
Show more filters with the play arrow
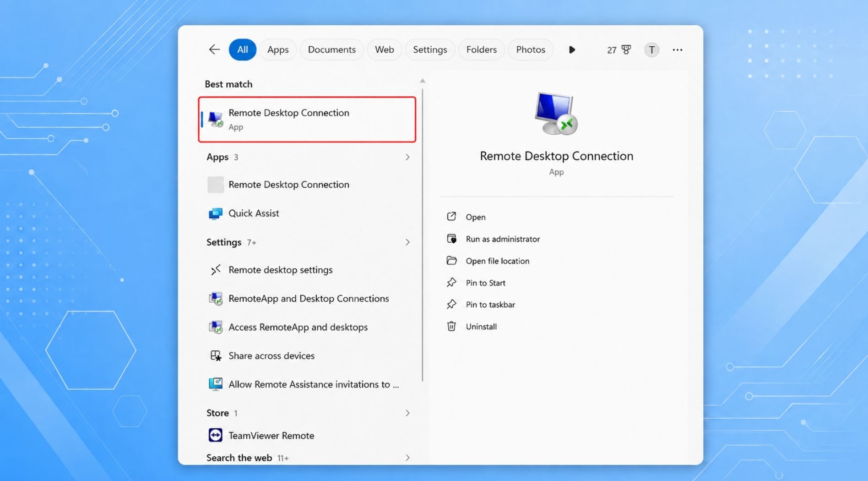572,49
